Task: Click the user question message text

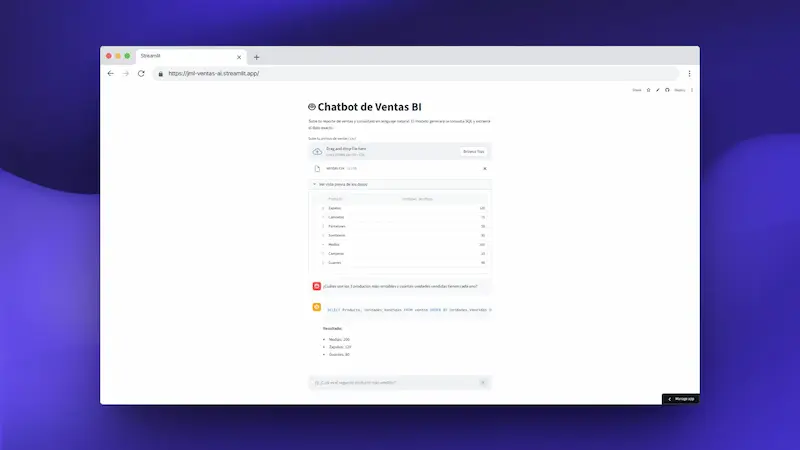Action: pyautogui.click(x=400, y=286)
